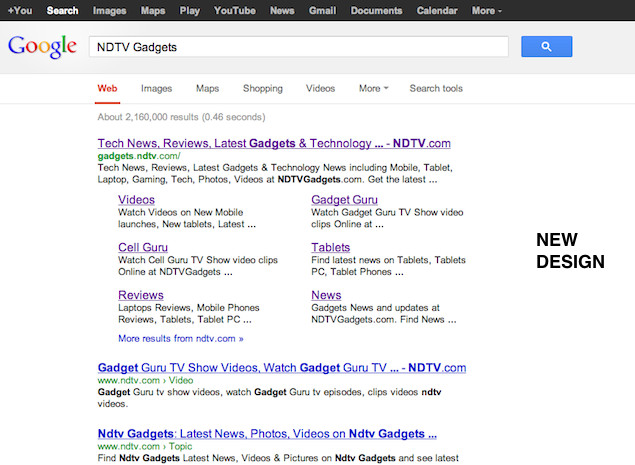This screenshot has height=465, width=635.
Task: Go to Play in the top bar
Action: (190, 11)
